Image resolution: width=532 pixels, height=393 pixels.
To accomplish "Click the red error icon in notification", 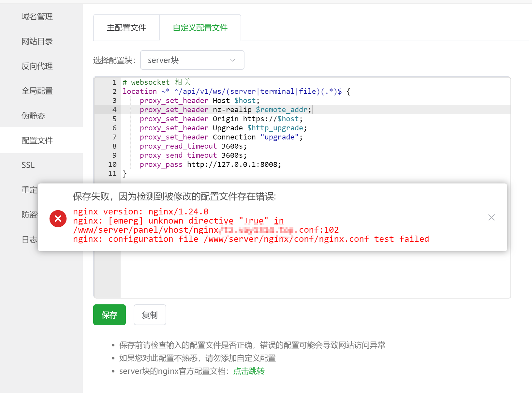I will 58,218.
